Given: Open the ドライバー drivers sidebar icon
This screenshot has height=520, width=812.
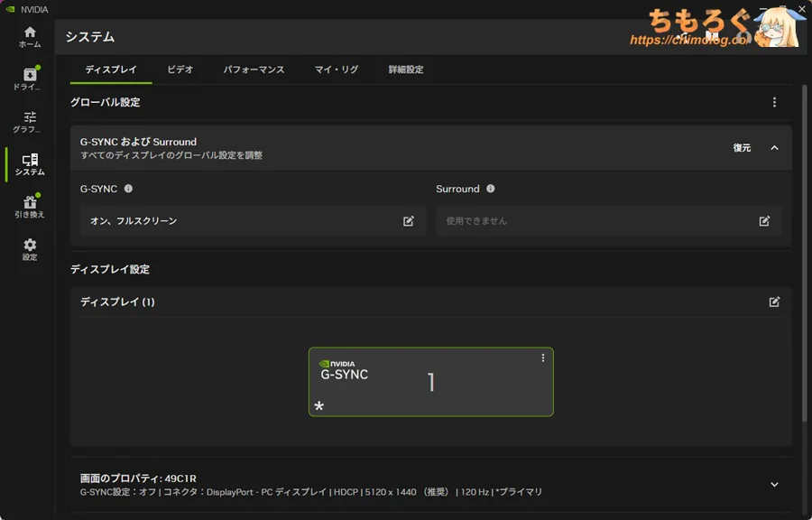Looking at the screenshot, I should [30, 79].
